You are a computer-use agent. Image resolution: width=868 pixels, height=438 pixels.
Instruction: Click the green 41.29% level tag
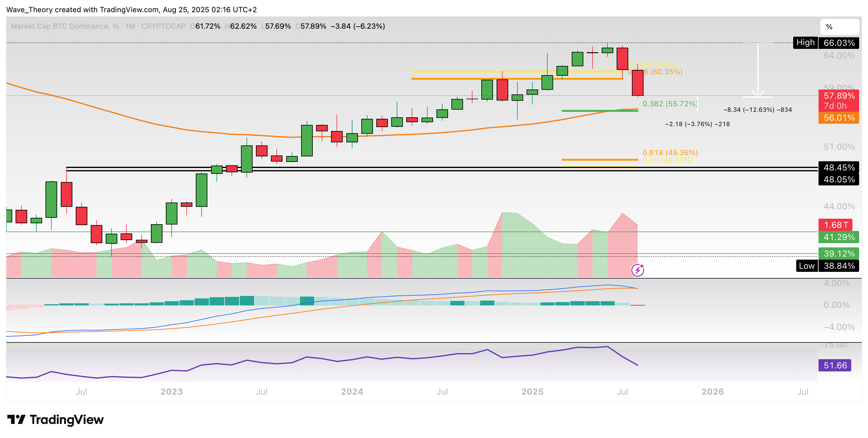pos(839,237)
